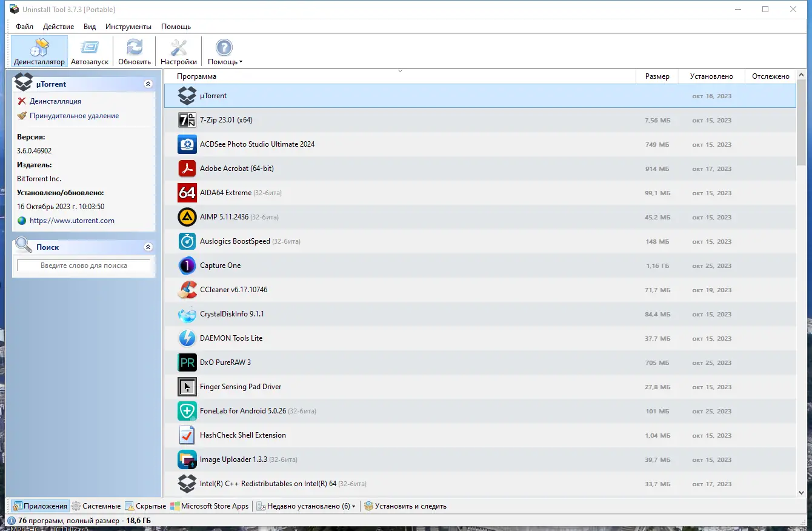Image resolution: width=812 pixels, height=531 pixels.
Task: Open the Помощь dropdown arrow
Action: 239,61
